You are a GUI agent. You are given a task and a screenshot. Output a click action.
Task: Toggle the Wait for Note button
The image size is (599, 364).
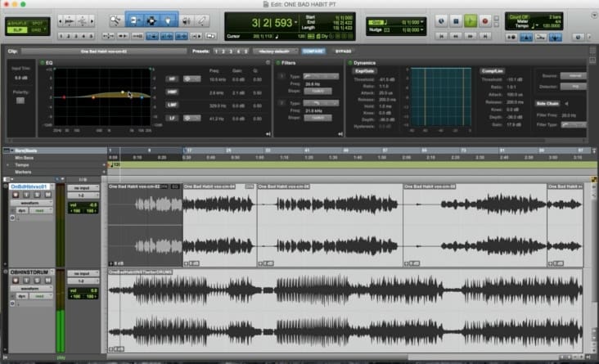click(511, 37)
